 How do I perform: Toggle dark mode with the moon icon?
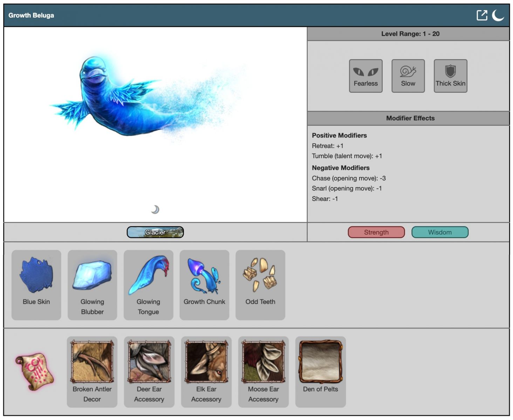(x=498, y=15)
